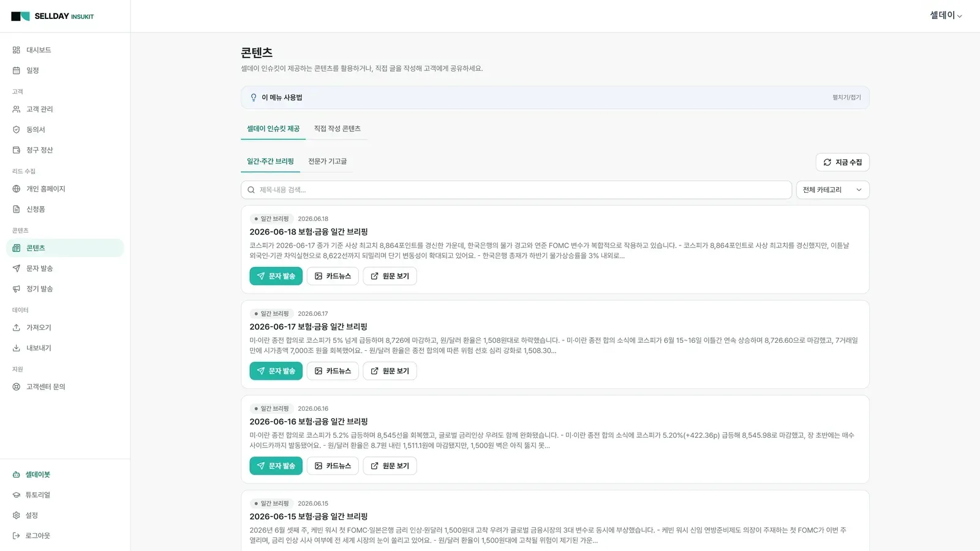The height and width of the screenshot is (551, 980).
Task: Click the 일간 브리핑 badge dated 2026.06.18
Action: [x=272, y=219]
